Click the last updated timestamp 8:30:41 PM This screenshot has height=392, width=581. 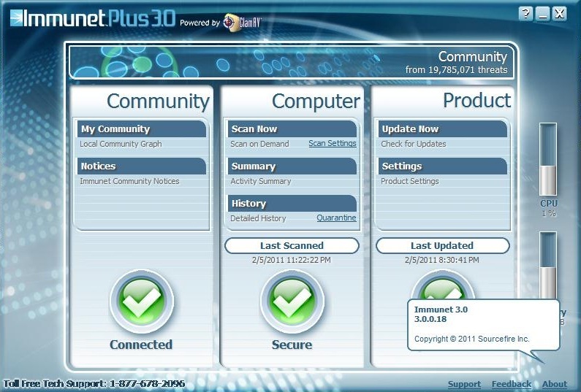tap(442, 260)
